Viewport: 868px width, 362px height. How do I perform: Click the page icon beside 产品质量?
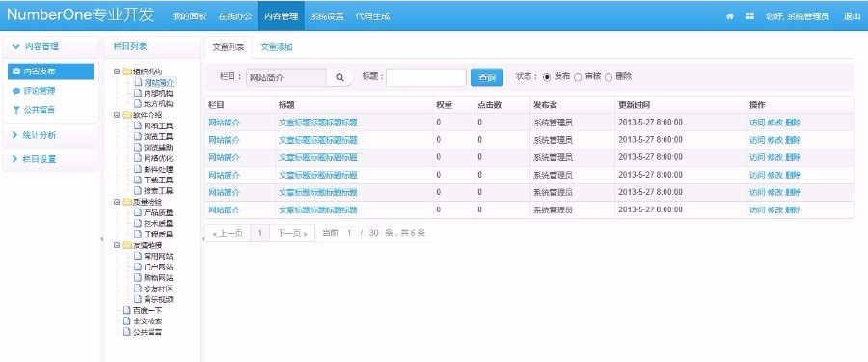pyautogui.click(x=138, y=213)
